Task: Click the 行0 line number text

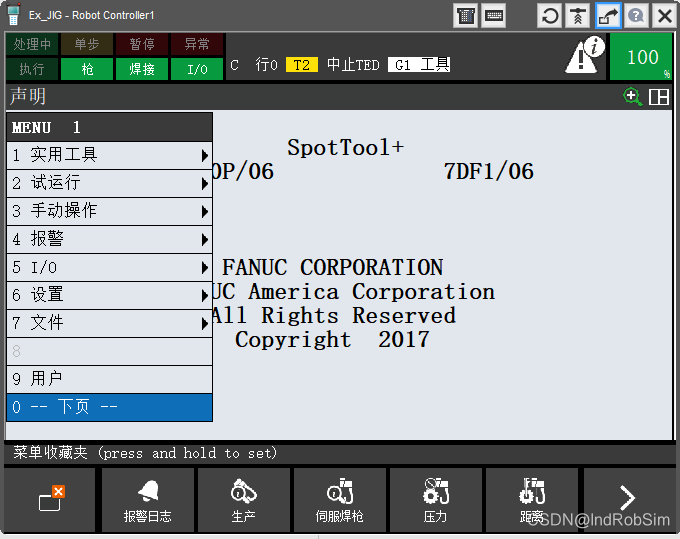Action: (266, 65)
